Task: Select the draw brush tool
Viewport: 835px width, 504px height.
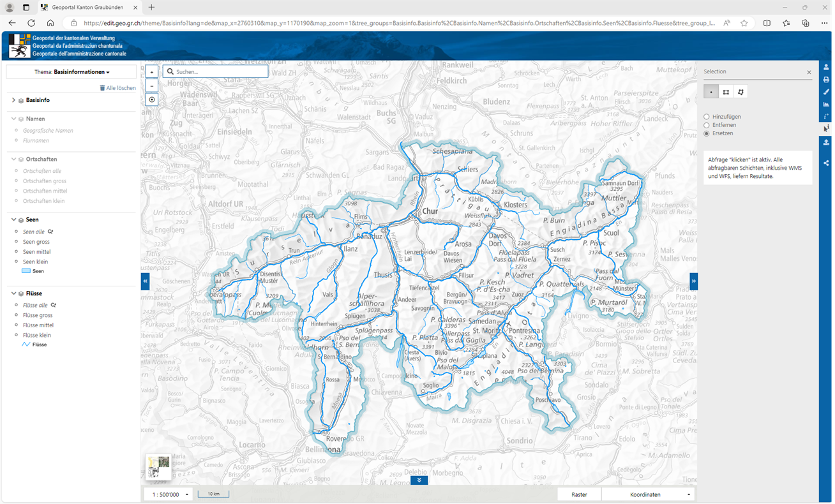Action: pos(827,92)
